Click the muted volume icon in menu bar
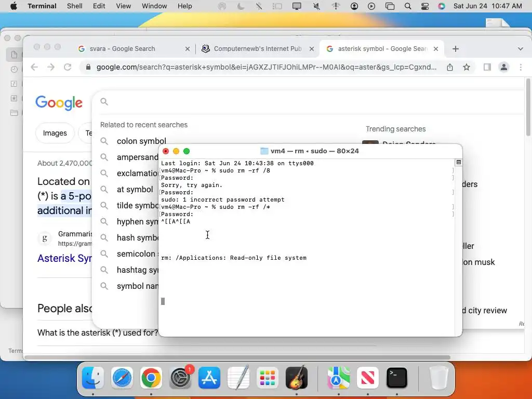532x399 pixels. (316, 6)
